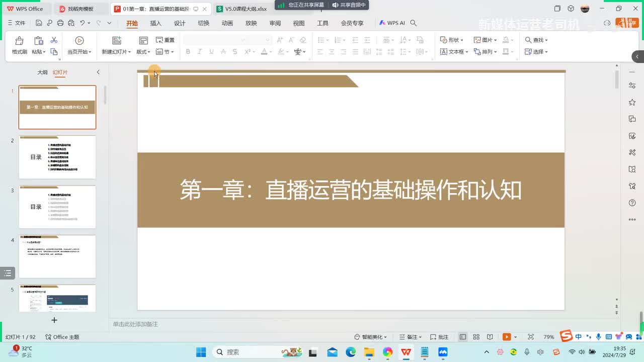644x362 pixels.
Task: Toggle Underline formatting
Action: 211,52
